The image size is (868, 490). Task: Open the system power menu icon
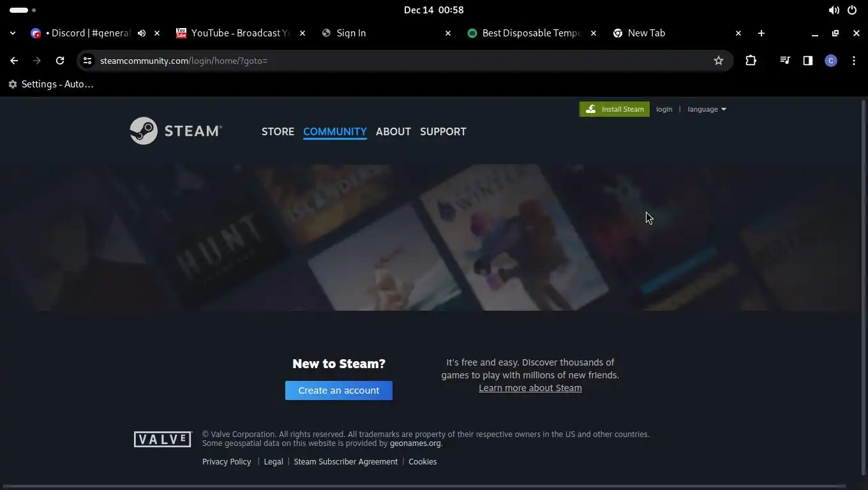(x=852, y=10)
